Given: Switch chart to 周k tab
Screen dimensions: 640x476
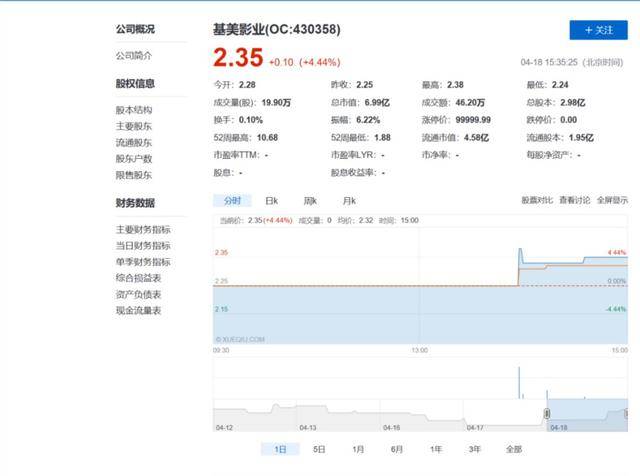Looking at the screenshot, I should tap(310, 200).
